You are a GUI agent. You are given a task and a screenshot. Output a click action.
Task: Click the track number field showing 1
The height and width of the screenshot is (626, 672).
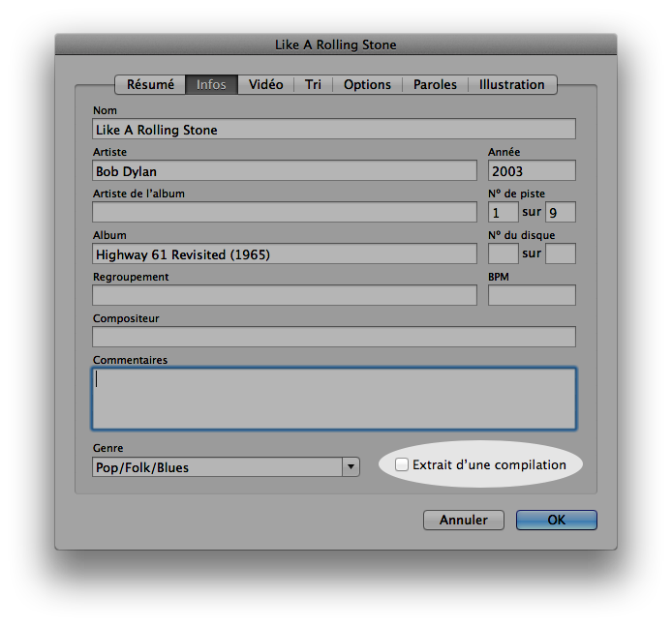pyautogui.click(x=504, y=212)
